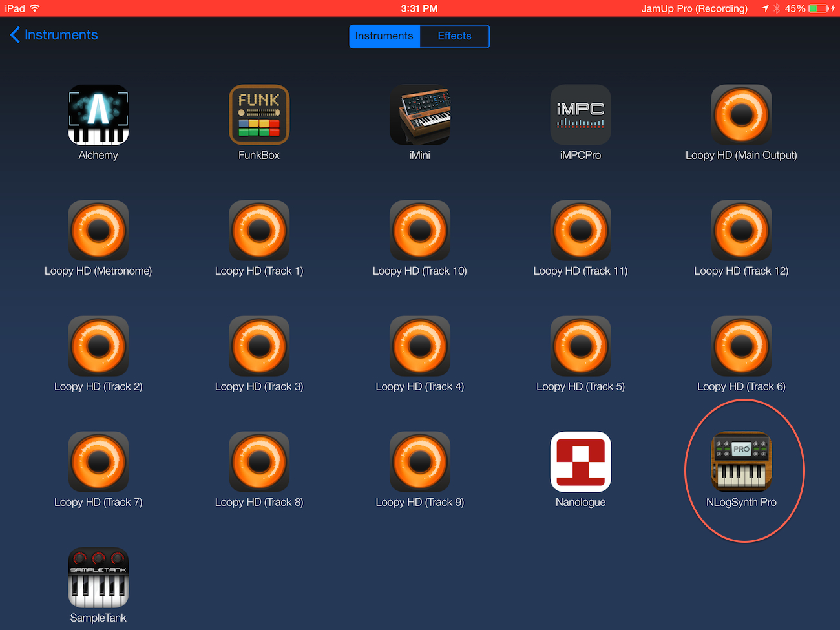Screen dimensions: 840x630
Task: Click the "Loopy HD (Track 11)" label
Action: 581,271
